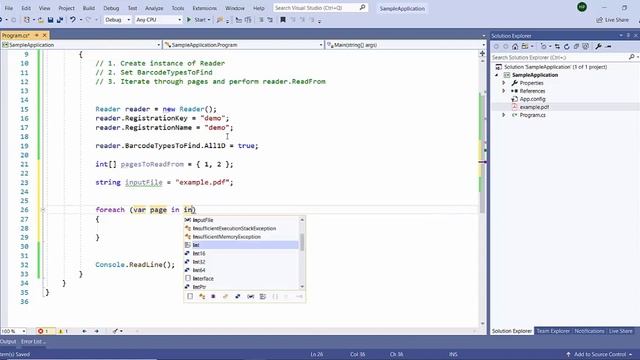The height and width of the screenshot is (360, 640).
Task: Click the Undo arrow in the toolbar
Action: tap(73, 20)
